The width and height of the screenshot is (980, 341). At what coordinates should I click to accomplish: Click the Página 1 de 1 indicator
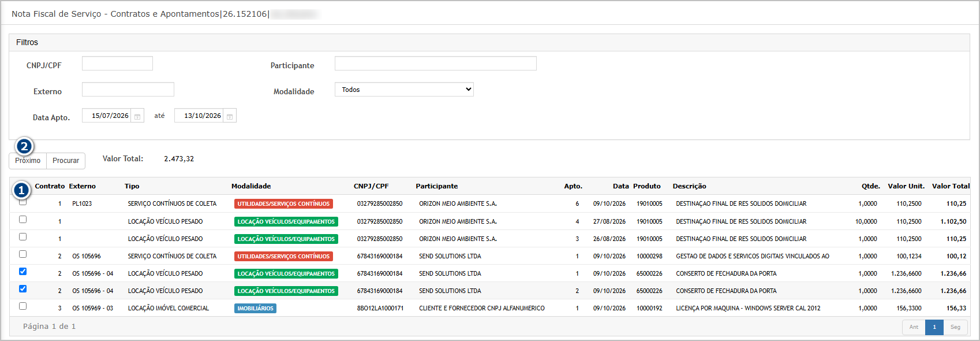[x=50, y=327]
